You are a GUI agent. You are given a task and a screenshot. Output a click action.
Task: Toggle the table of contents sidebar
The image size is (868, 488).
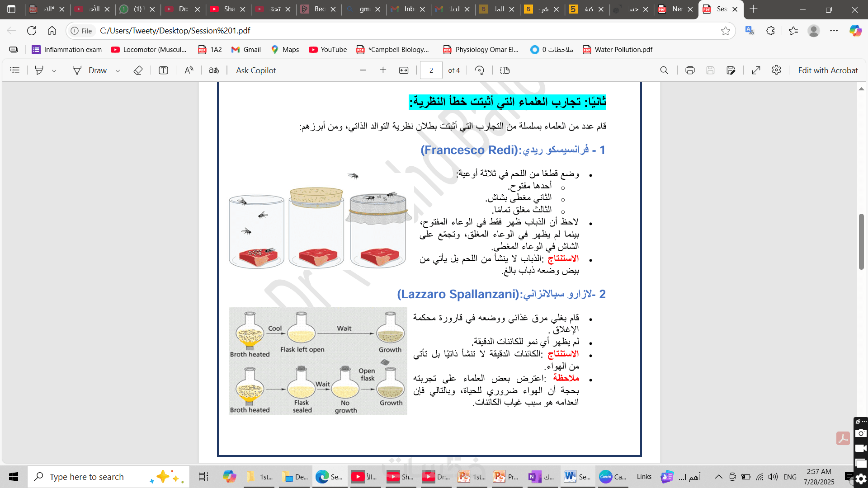click(x=15, y=70)
